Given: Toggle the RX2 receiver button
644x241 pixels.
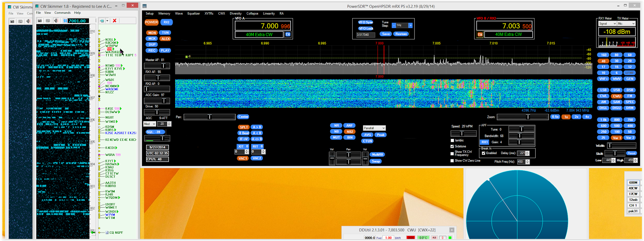Looking at the screenshot, I should pyautogui.click(x=167, y=22).
